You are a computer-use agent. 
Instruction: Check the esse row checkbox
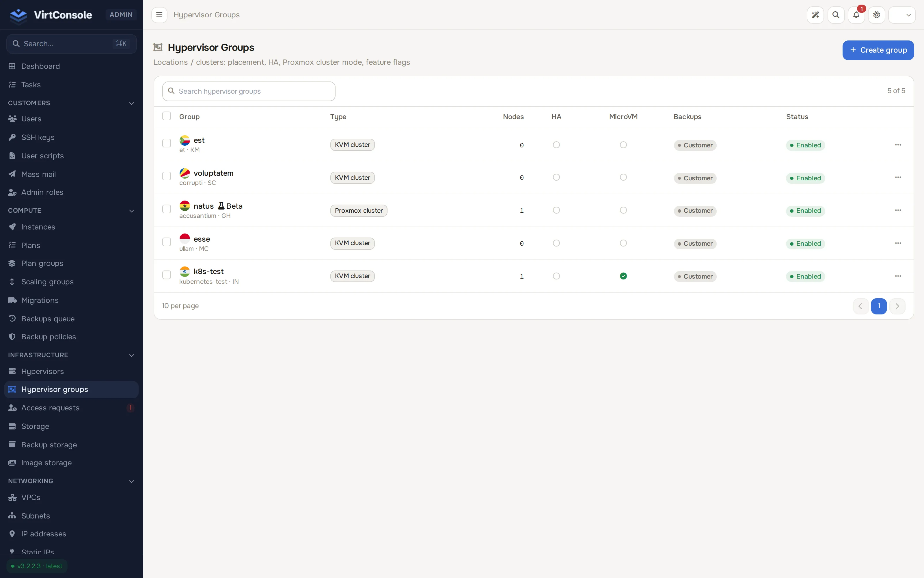coord(167,242)
